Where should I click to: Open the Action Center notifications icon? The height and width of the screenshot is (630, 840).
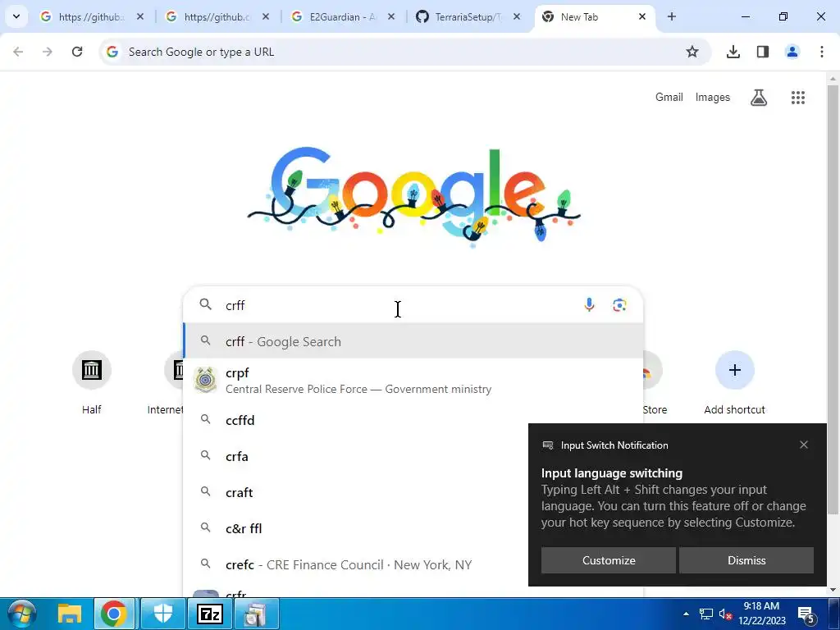807,614
